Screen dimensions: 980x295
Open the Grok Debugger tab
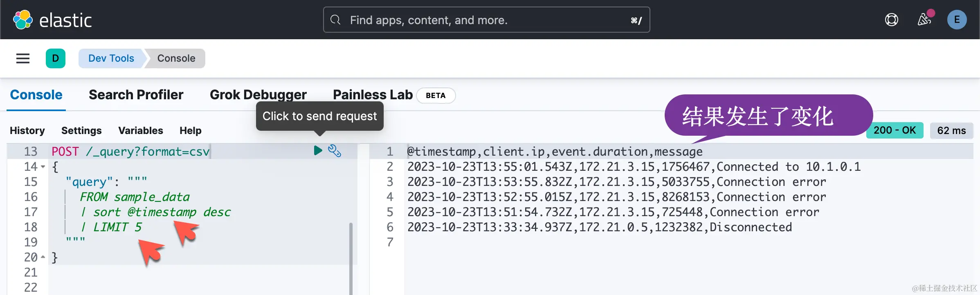pos(258,95)
